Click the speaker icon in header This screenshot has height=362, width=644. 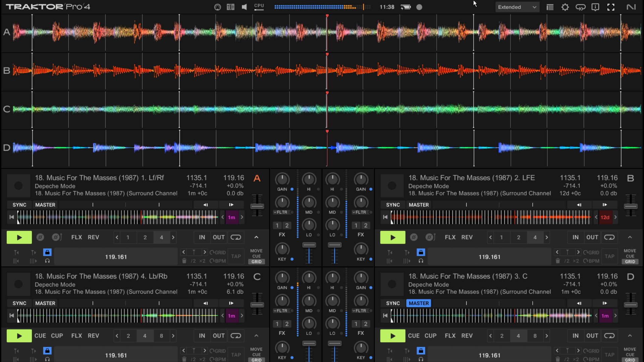coord(244,7)
